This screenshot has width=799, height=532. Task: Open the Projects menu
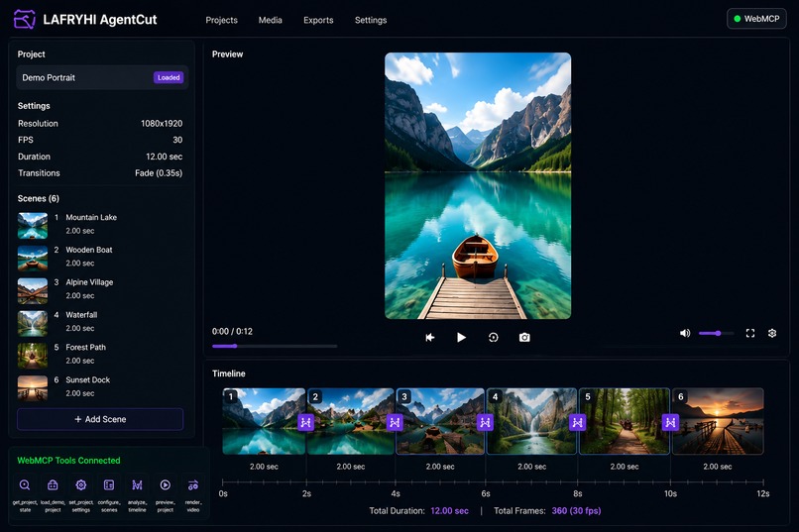coord(222,20)
